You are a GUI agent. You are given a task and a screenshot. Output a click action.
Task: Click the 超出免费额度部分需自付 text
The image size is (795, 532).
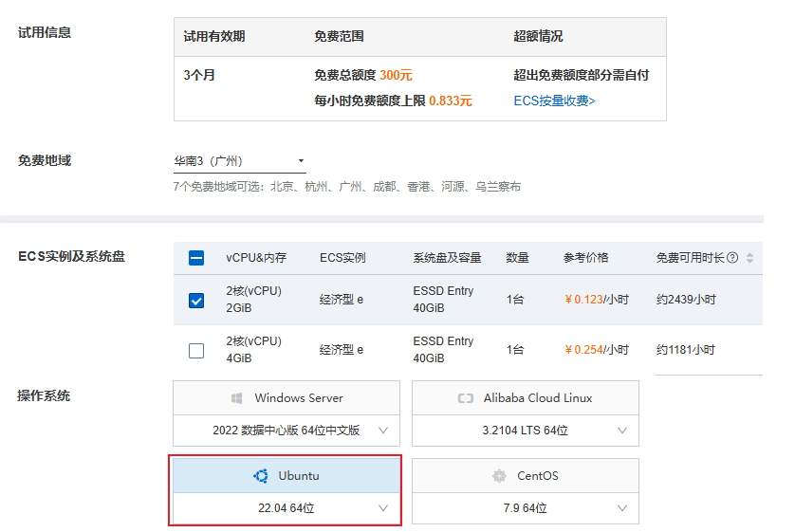pos(581,75)
